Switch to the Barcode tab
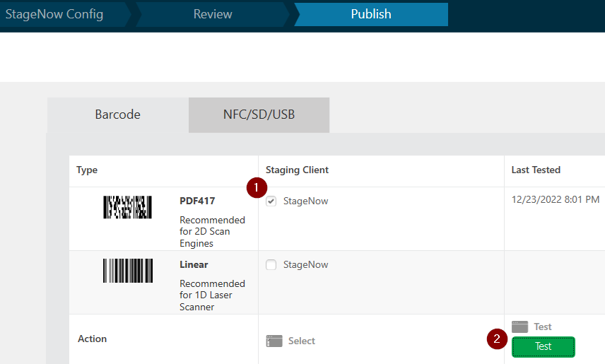 click(118, 115)
